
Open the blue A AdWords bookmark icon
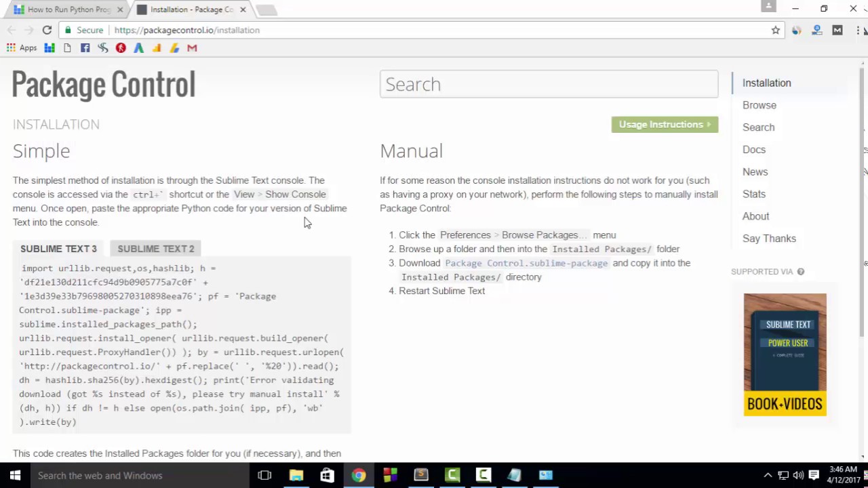pos(138,48)
